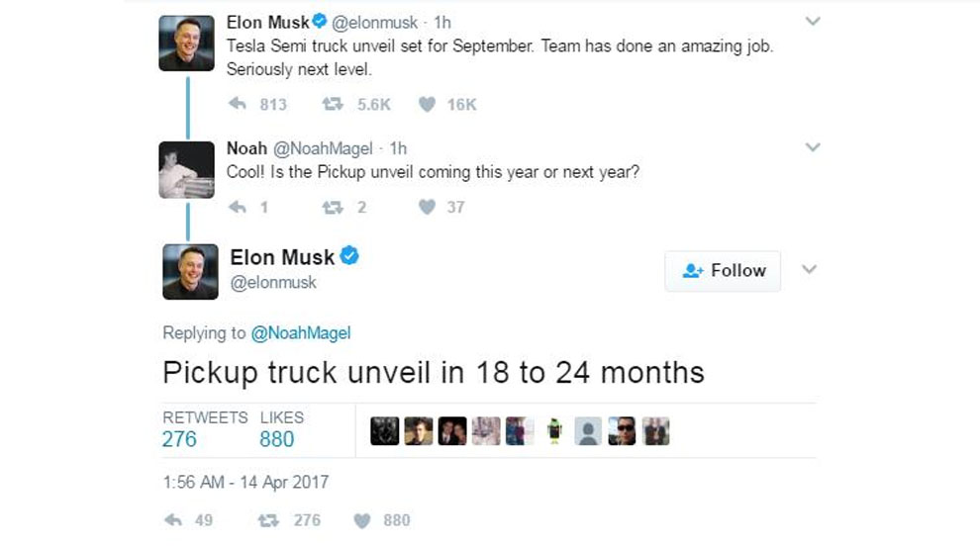This screenshot has width=980, height=549.
Task: View the 276 retweets list
Action: (179, 438)
